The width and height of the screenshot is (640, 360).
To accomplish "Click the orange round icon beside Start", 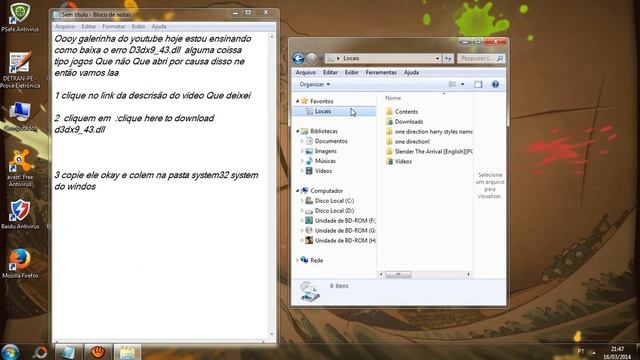I will [40, 352].
